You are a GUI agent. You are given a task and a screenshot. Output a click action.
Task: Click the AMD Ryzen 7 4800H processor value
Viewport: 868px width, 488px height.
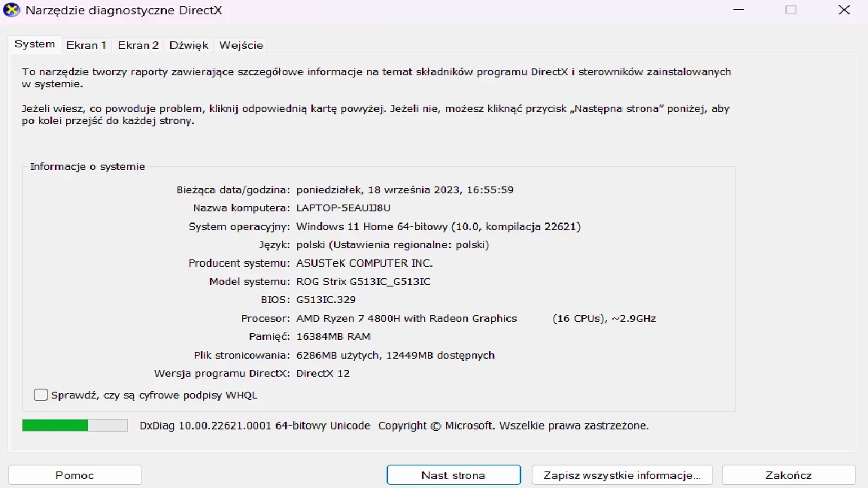[x=406, y=318]
